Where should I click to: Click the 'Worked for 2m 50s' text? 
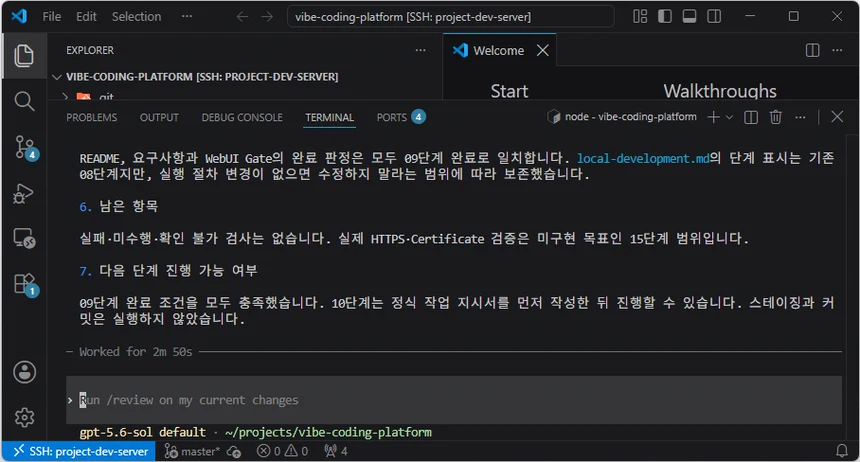coord(135,352)
